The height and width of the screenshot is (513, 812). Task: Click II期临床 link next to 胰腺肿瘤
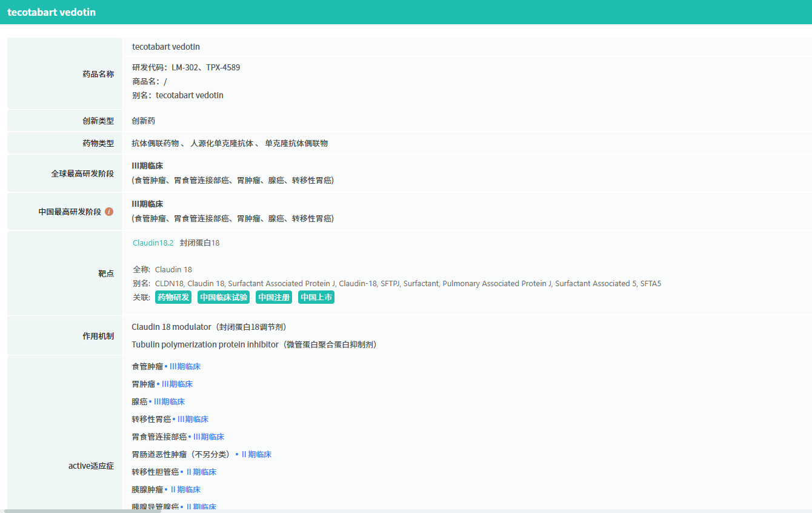[x=185, y=490]
